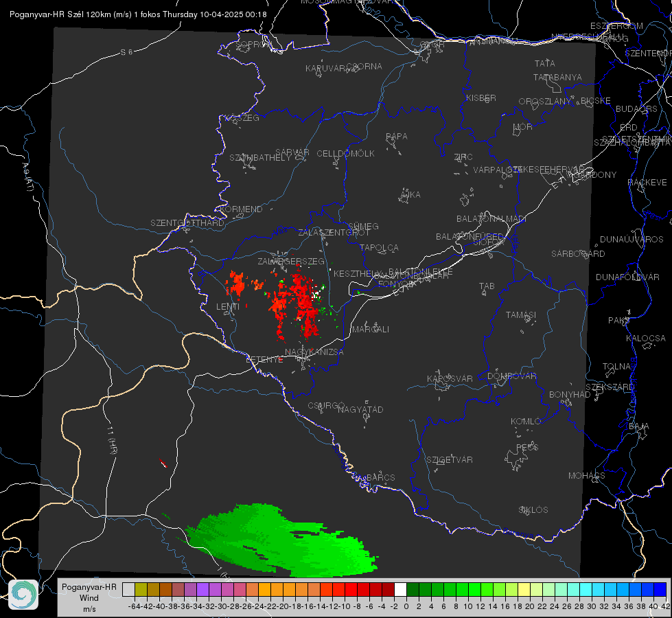Click the RÁCKEVE city label

647,183
